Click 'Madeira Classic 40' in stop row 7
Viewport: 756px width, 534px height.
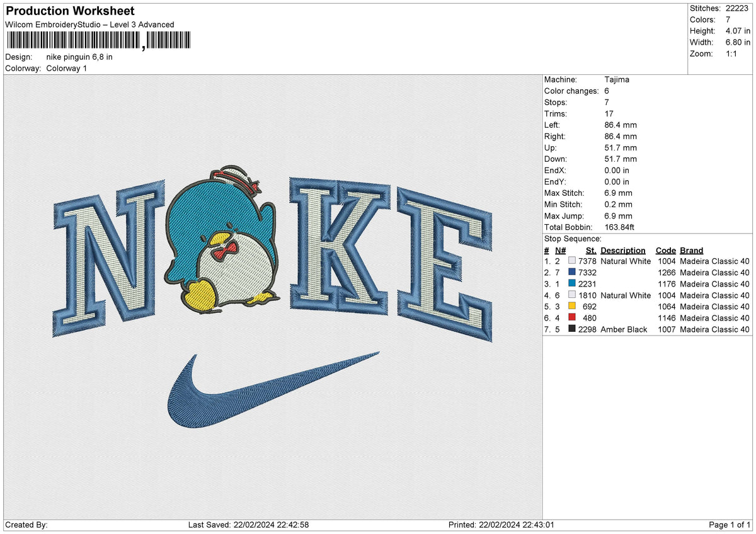coord(714,329)
